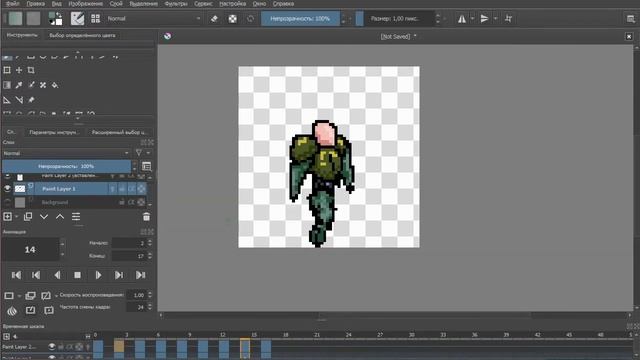Expand the add-layer type dropdown arrow
This screenshot has height=360, width=640.
pos(16,217)
